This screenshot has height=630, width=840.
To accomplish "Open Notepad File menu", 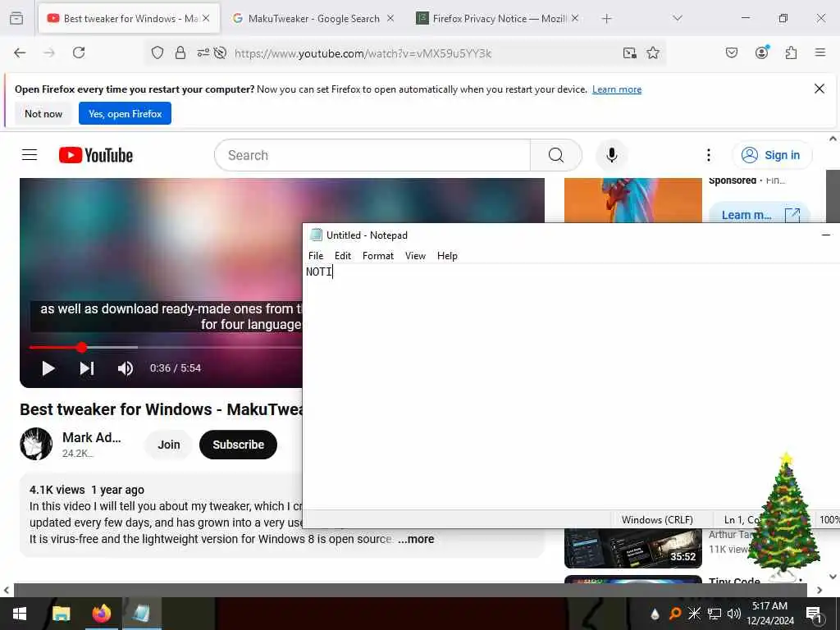I will pyautogui.click(x=316, y=256).
